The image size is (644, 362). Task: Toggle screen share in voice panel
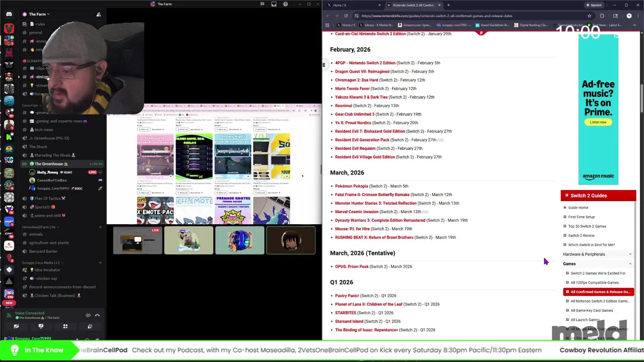41,326
